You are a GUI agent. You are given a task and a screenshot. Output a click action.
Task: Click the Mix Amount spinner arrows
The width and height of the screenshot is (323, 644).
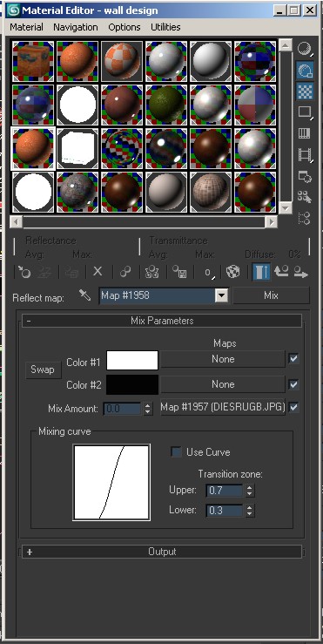point(148,409)
